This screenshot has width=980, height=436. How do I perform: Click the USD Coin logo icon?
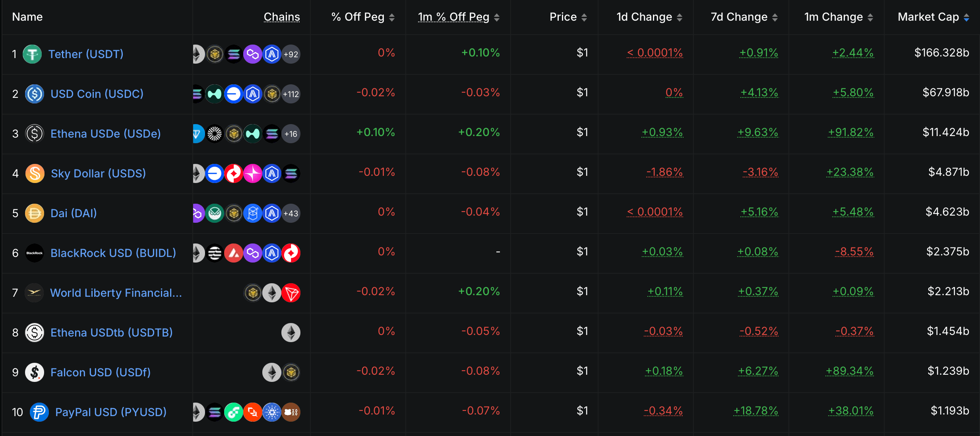click(x=35, y=94)
